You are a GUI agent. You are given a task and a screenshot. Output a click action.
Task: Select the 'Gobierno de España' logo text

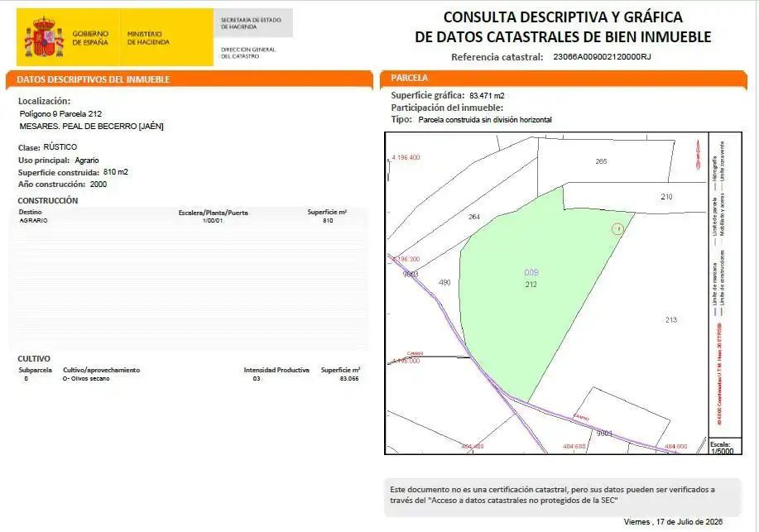click(x=90, y=38)
